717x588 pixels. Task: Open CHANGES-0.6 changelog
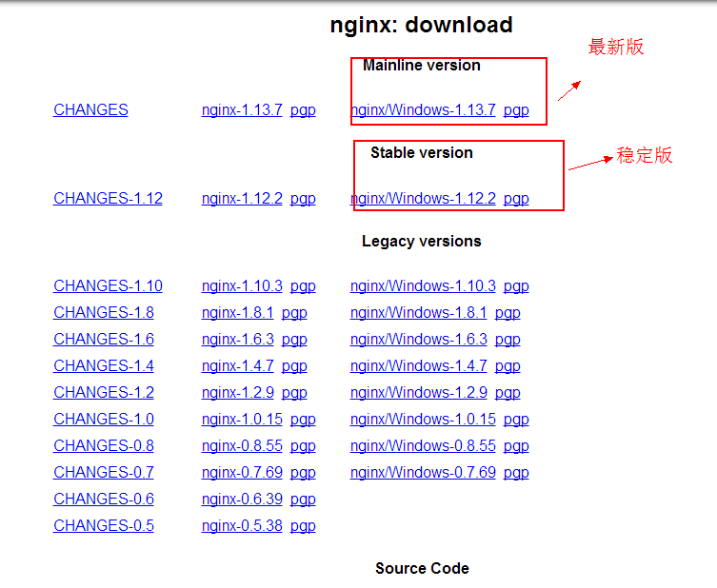(x=104, y=499)
